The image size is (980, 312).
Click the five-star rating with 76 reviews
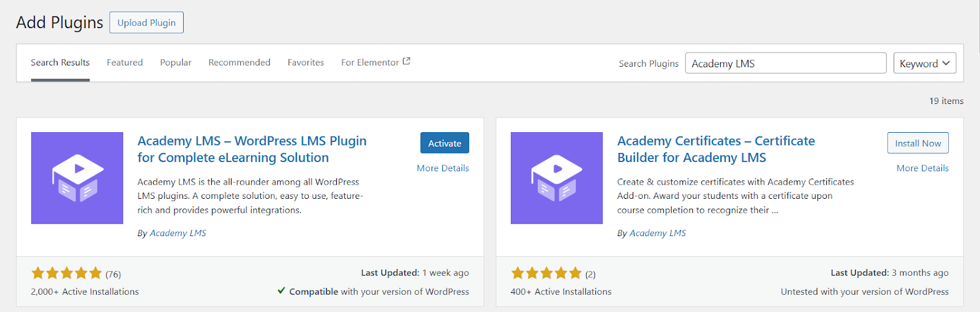[67, 273]
